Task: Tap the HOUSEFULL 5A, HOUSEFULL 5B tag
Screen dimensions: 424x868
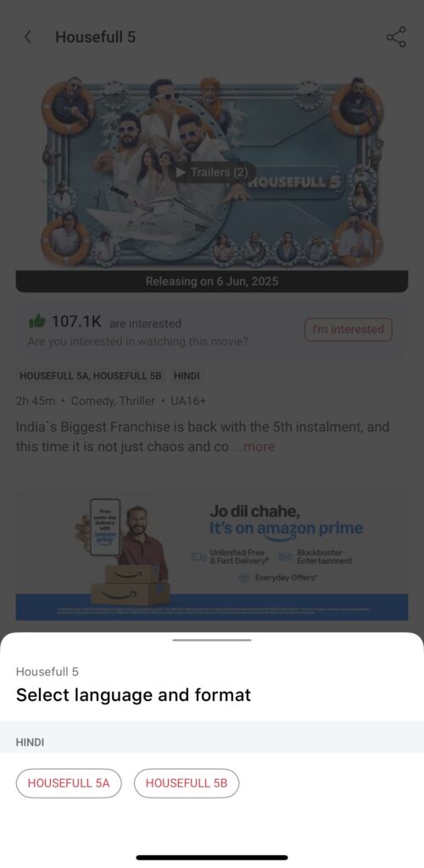Action: tap(91, 376)
